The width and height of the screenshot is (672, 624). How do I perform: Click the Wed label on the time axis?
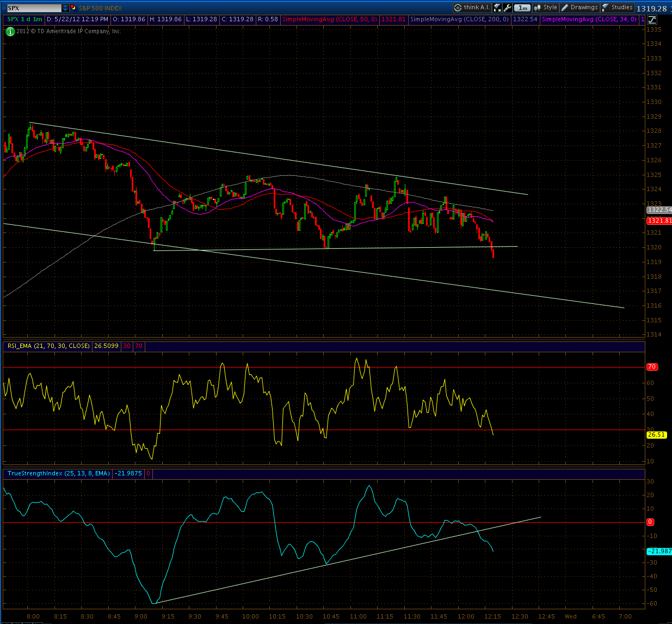click(x=570, y=616)
